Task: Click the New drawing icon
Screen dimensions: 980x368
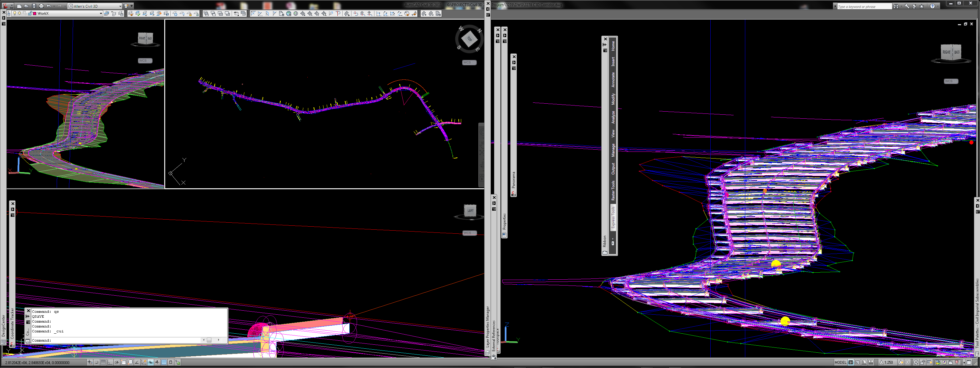Action: point(19,6)
